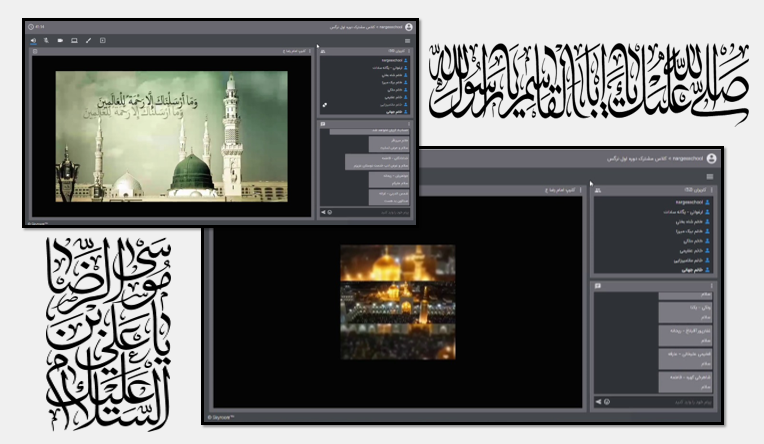Click the last chat message in the lower window
The image size is (764, 444).
point(686,382)
